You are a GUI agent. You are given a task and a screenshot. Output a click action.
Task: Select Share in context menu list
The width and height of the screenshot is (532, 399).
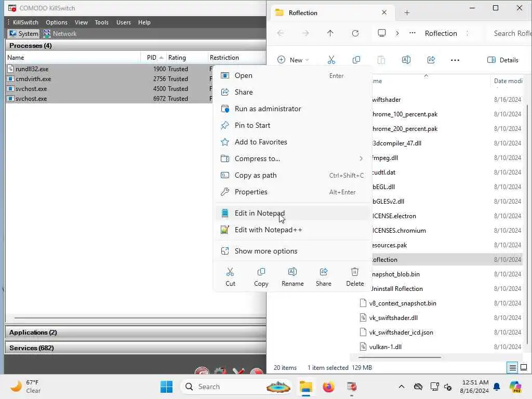[x=292, y=92]
